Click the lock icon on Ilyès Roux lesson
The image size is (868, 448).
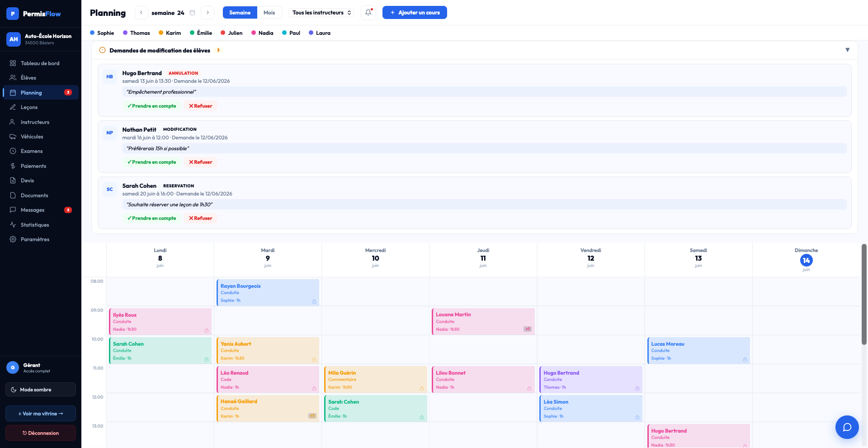pos(207,330)
